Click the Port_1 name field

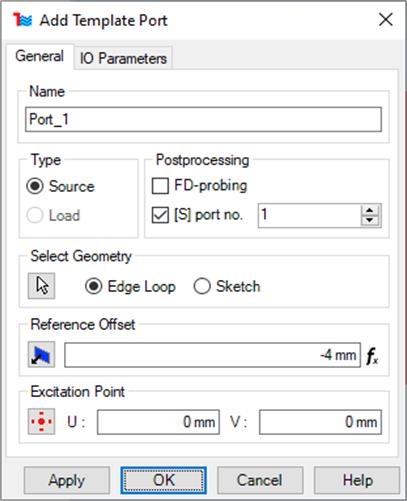pos(203,119)
